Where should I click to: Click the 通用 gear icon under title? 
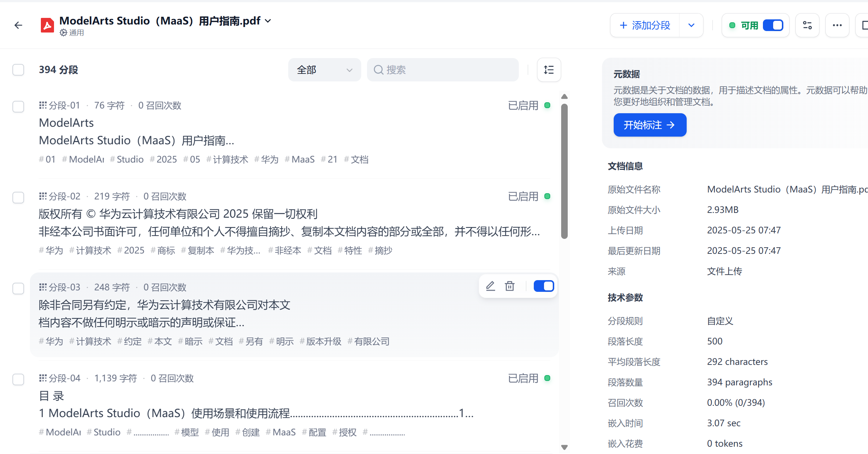(63, 33)
